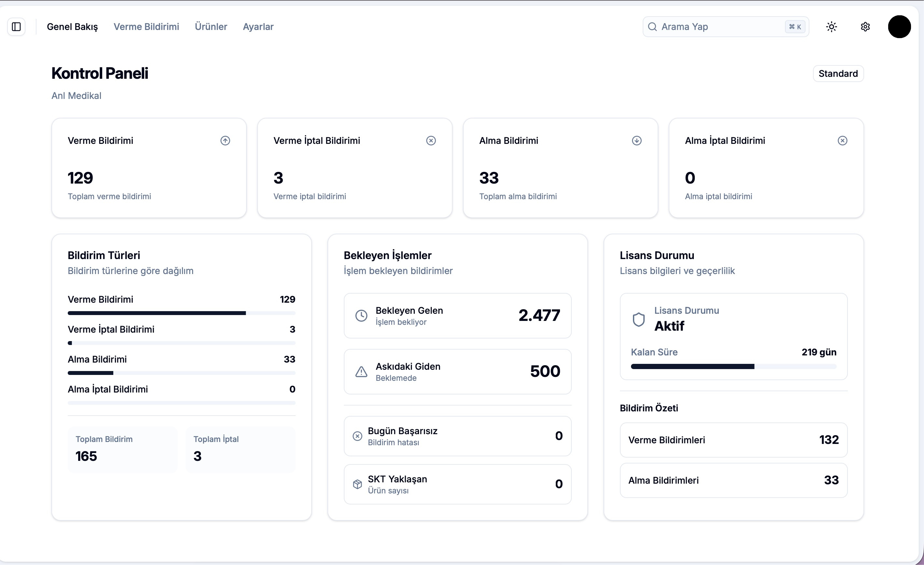This screenshot has width=924, height=565.
Task: Open the Genel Bakış tab
Action: coord(72,27)
